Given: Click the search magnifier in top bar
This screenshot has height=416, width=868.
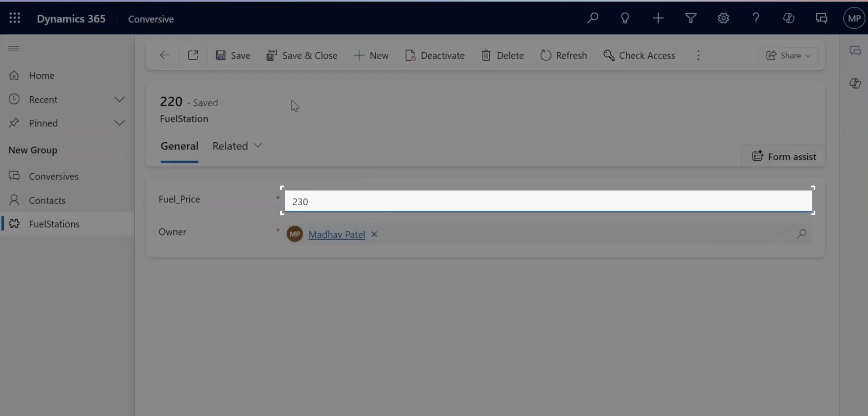Looking at the screenshot, I should (592, 18).
